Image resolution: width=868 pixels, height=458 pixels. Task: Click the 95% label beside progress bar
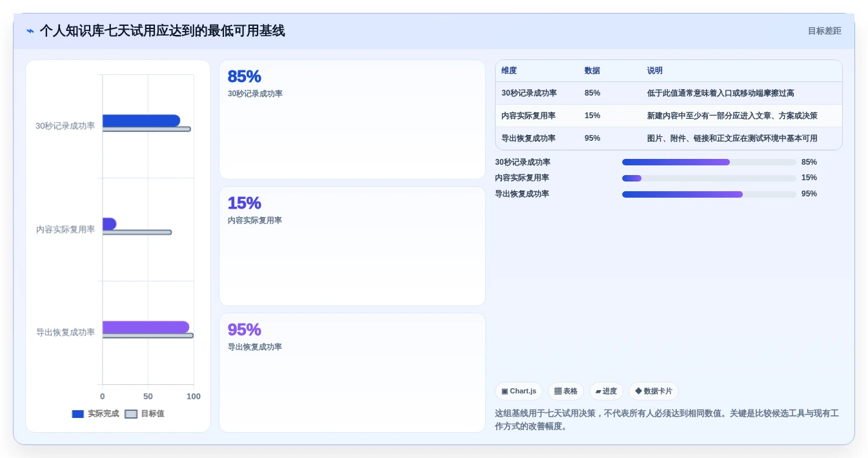point(809,194)
